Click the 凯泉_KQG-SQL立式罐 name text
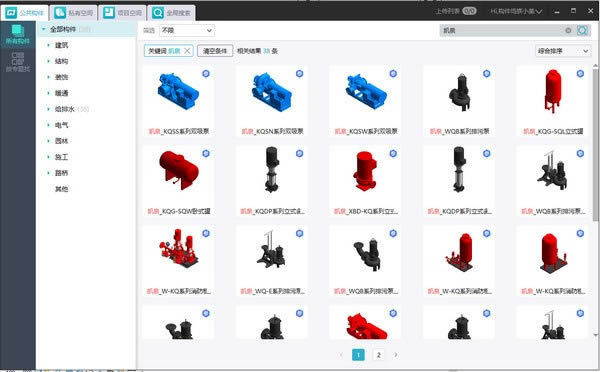600x372 pixels. [x=553, y=131]
